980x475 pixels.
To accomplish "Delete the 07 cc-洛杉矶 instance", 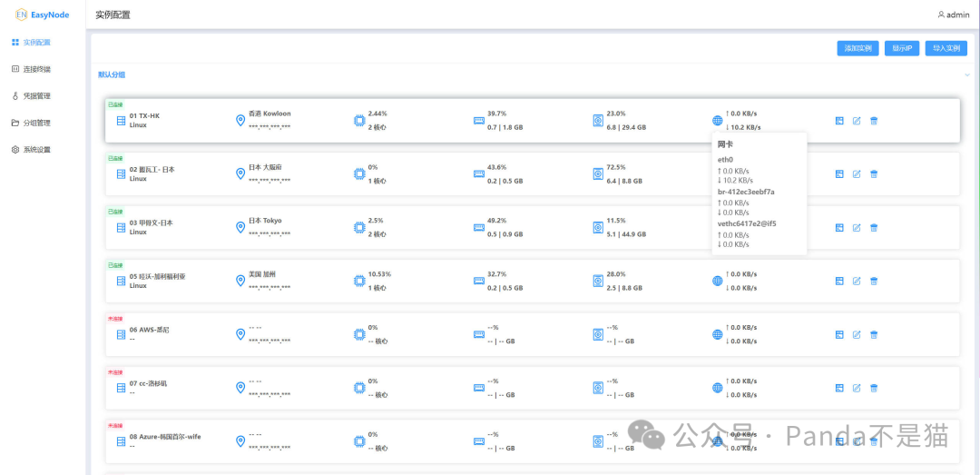I will tap(874, 388).
